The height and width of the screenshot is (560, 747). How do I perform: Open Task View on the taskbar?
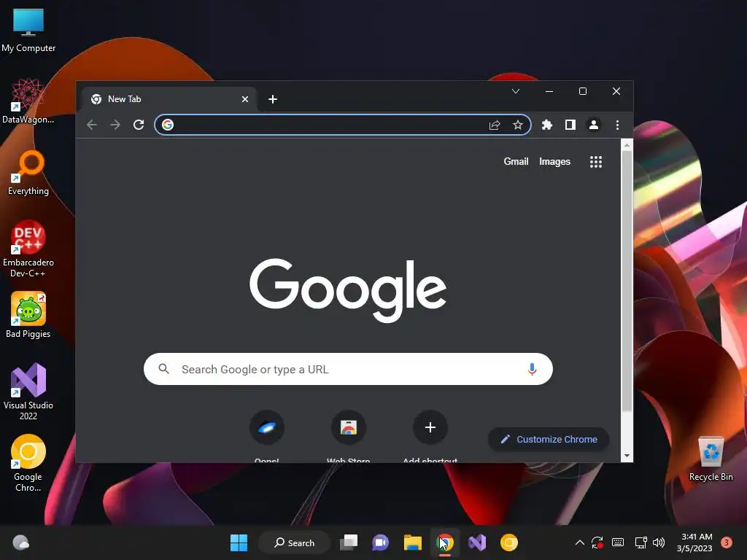pyautogui.click(x=348, y=542)
